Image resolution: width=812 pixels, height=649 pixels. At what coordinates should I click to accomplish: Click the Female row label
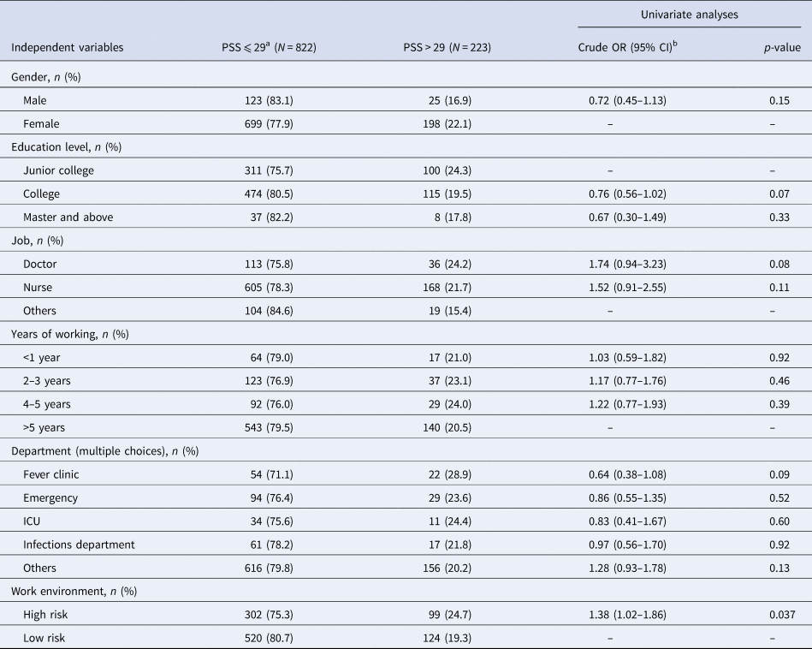click(x=42, y=124)
